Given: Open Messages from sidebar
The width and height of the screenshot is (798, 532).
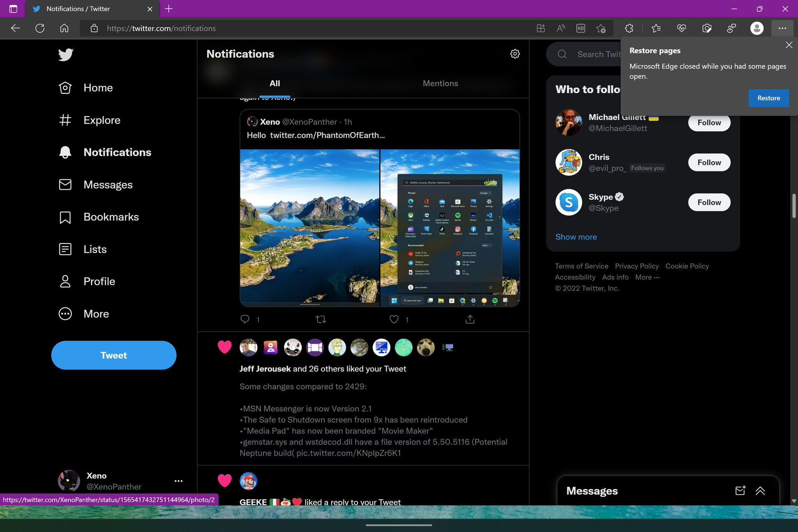Looking at the screenshot, I should (95, 185).
